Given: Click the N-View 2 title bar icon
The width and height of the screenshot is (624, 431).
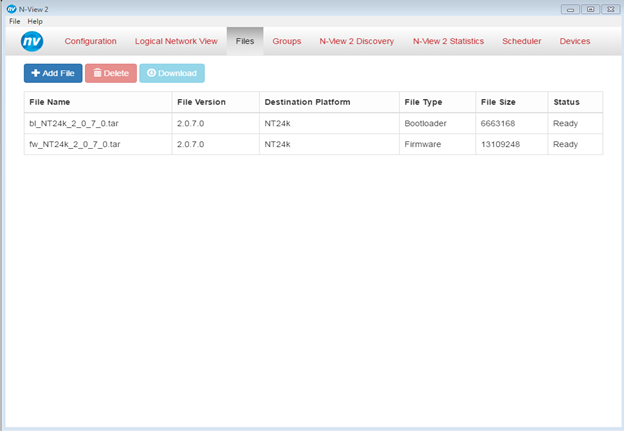Looking at the screenshot, I should (x=12, y=9).
